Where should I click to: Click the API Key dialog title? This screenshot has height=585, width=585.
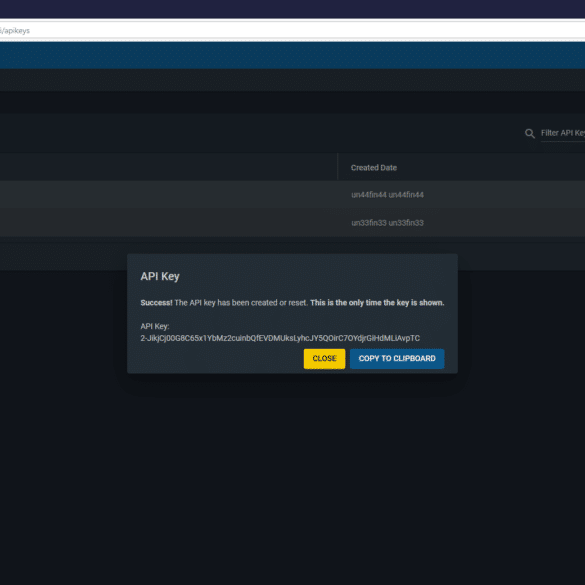tap(160, 276)
